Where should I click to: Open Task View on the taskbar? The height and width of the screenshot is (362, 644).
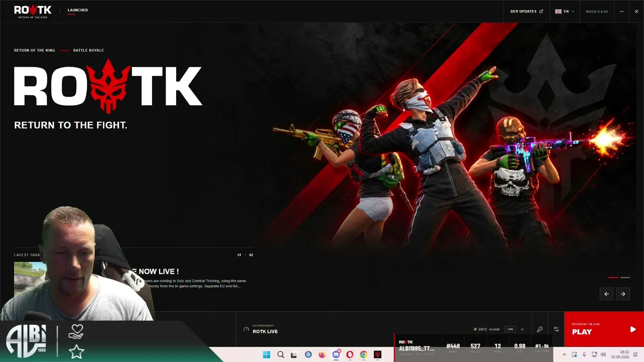pos(294,354)
